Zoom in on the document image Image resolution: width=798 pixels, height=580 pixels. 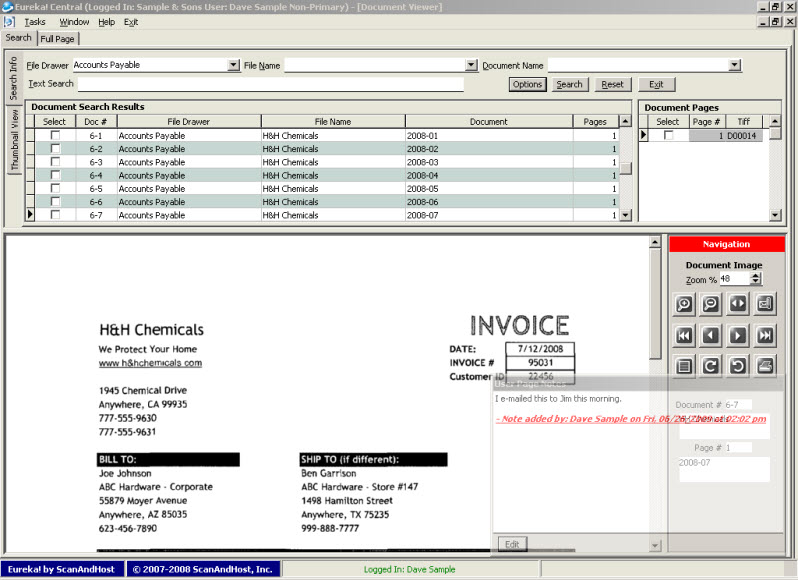[x=684, y=304]
